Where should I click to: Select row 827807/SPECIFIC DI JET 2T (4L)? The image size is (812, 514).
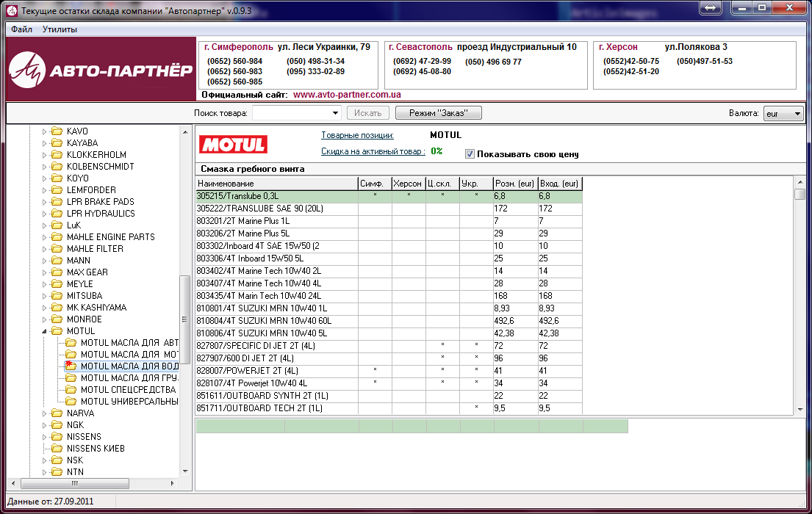coord(389,346)
